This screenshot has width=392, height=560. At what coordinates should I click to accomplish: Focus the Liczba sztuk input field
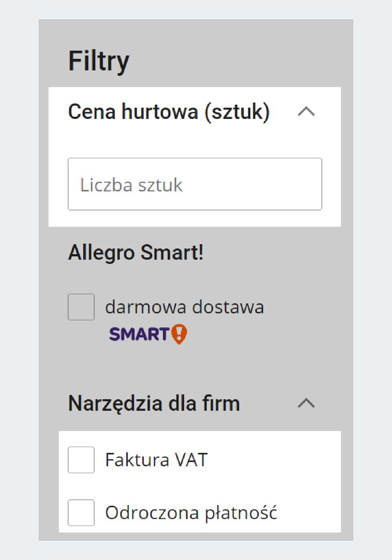195,184
